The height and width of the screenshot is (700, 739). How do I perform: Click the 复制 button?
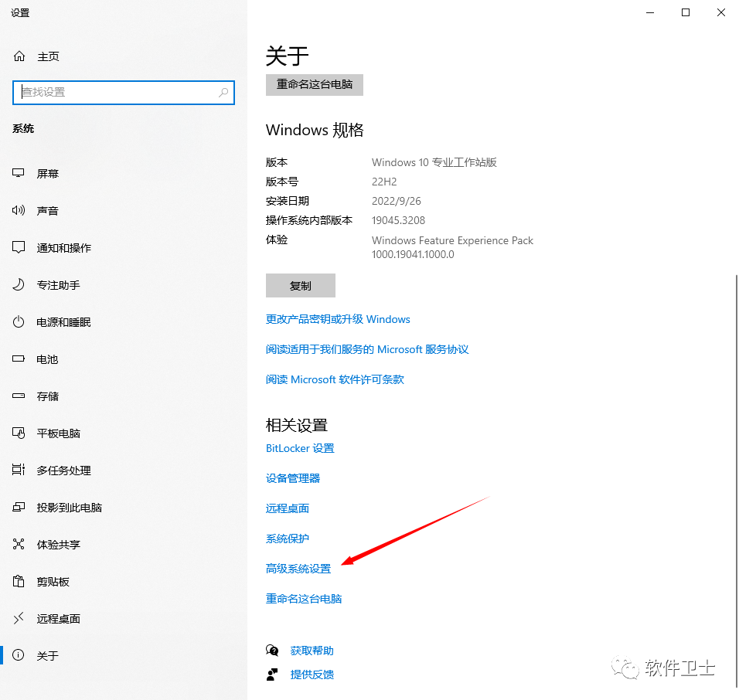(x=301, y=285)
